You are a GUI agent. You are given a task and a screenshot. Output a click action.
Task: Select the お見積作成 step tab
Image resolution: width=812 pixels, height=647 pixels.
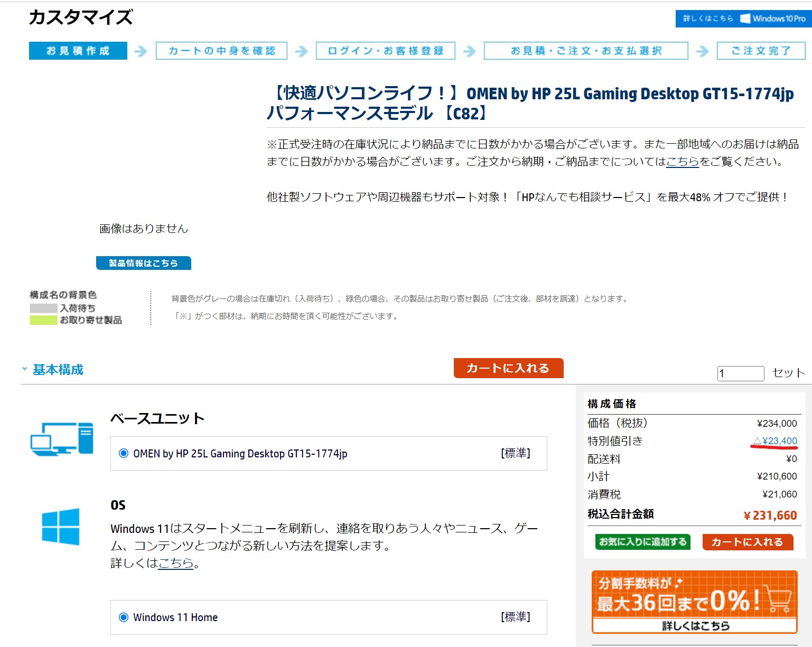(x=78, y=51)
